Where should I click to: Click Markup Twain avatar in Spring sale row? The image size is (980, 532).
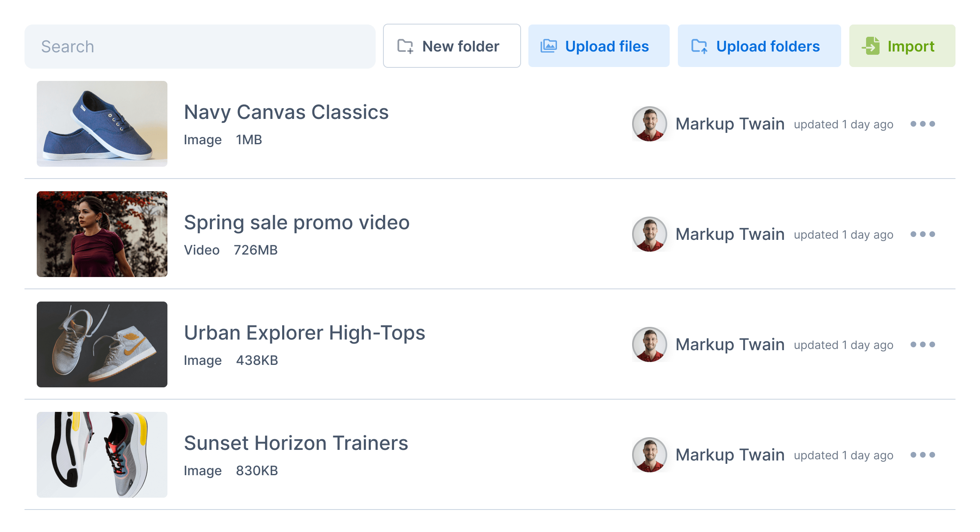click(650, 234)
